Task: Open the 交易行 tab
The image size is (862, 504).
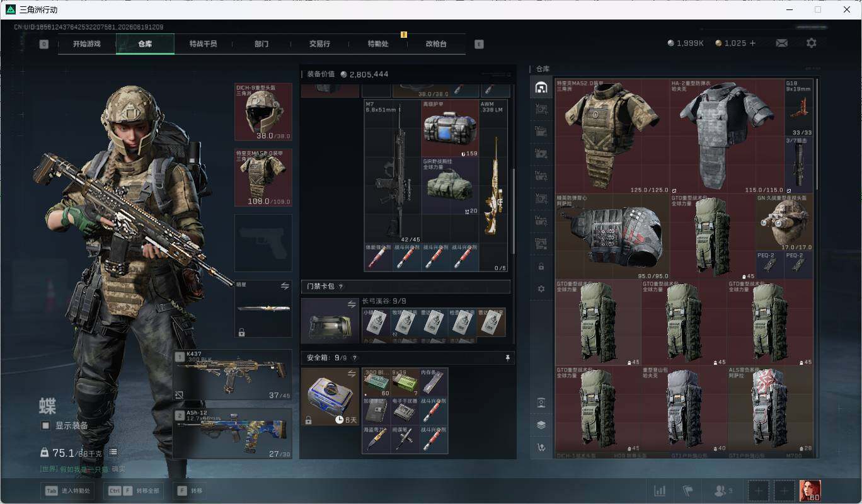Action: point(319,44)
